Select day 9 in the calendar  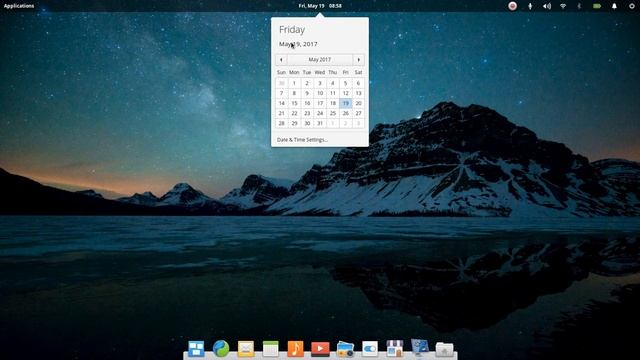307,93
